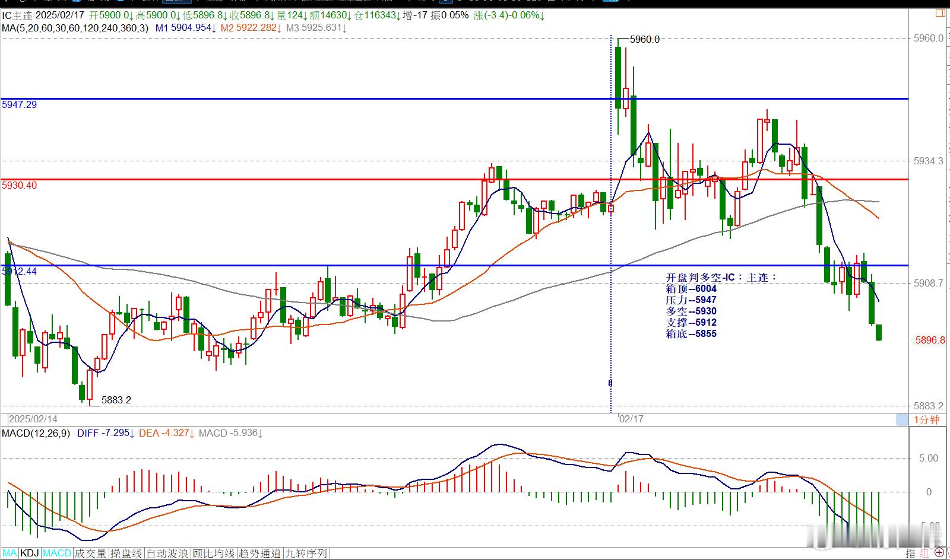Click the MACD(12,26,9) parameters label

click(x=37, y=433)
